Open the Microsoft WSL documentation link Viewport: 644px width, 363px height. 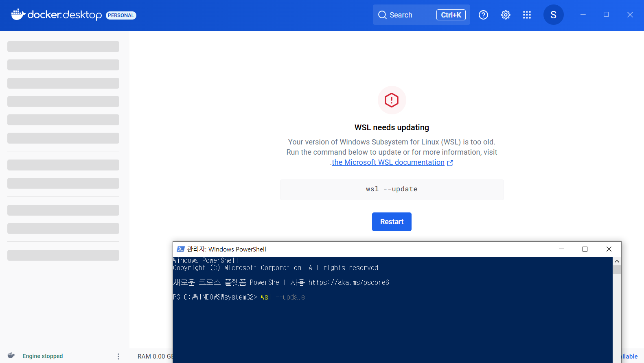point(388,162)
